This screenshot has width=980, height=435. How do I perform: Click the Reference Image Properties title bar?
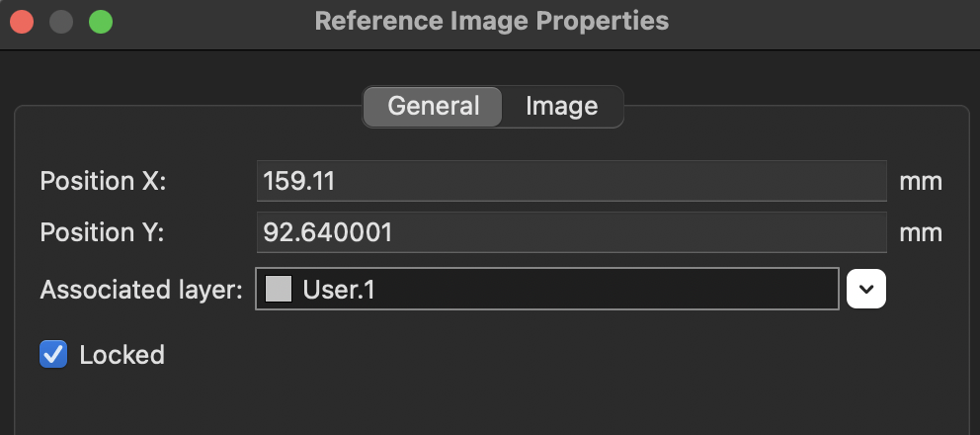pos(491,21)
